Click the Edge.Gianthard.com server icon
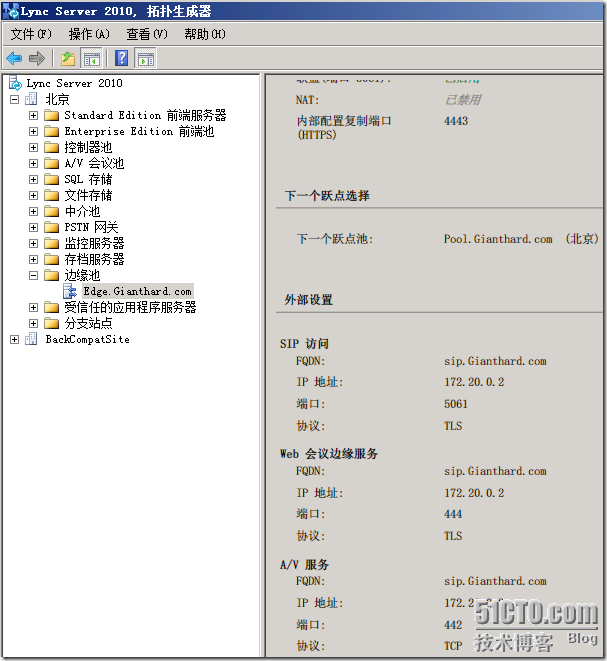This screenshot has height=661, width=607. [x=70, y=291]
